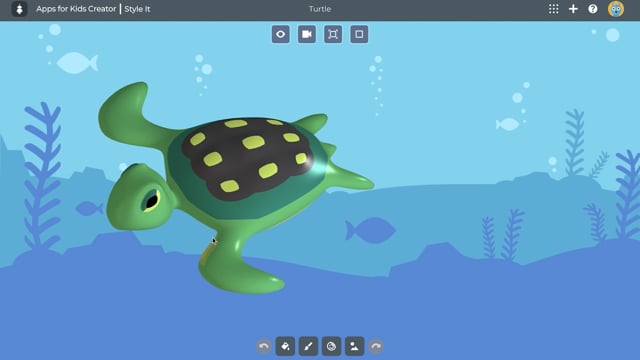Click the fit-to-frame focus icon
The image size is (640, 360).
[333, 34]
